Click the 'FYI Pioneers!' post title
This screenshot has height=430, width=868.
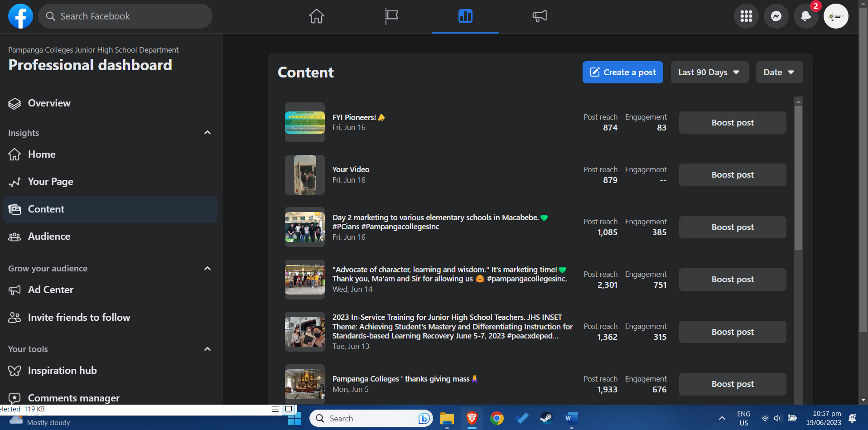[x=358, y=117]
